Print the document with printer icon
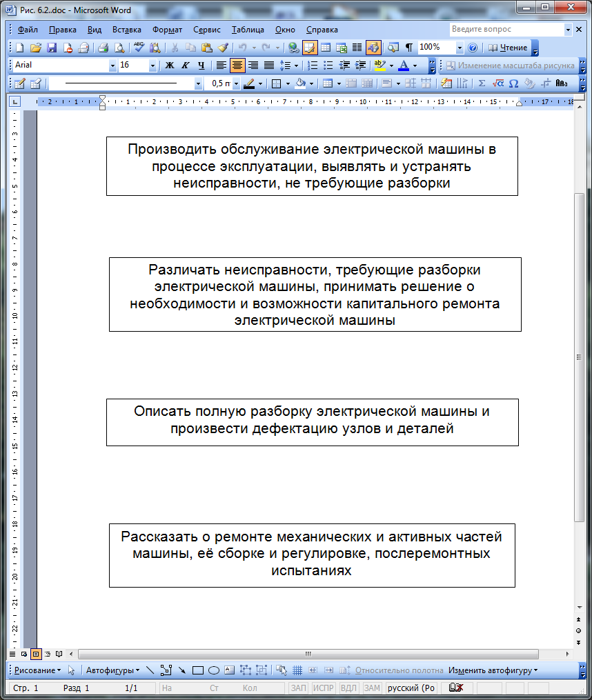The width and height of the screenshot is (592, 700). 103,48
